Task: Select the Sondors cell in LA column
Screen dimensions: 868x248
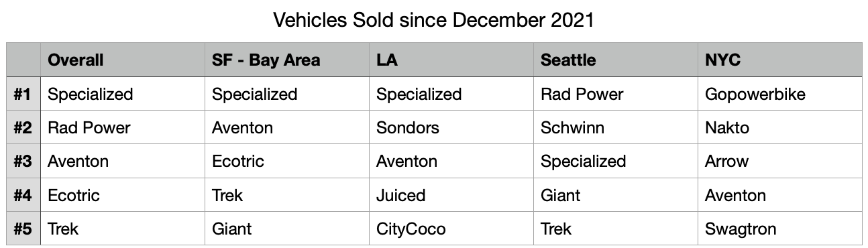Action: coord(451,127)
